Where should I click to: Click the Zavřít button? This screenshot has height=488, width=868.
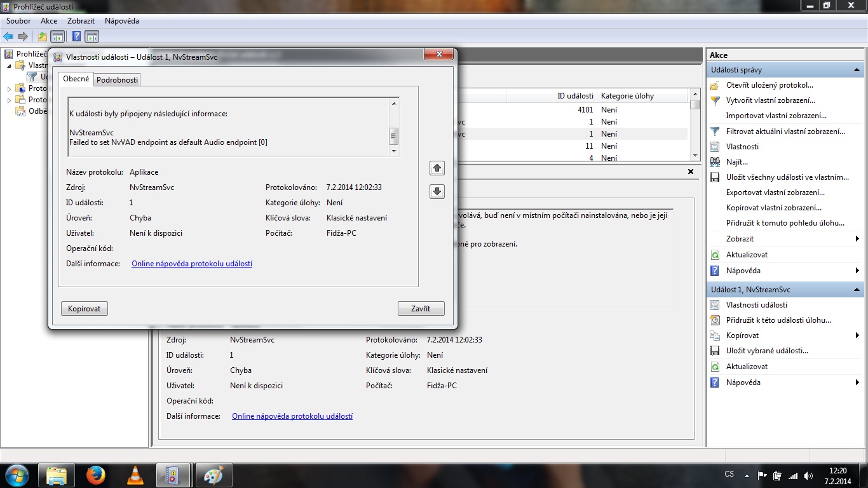pyautogui.click(x=421, y=309)
